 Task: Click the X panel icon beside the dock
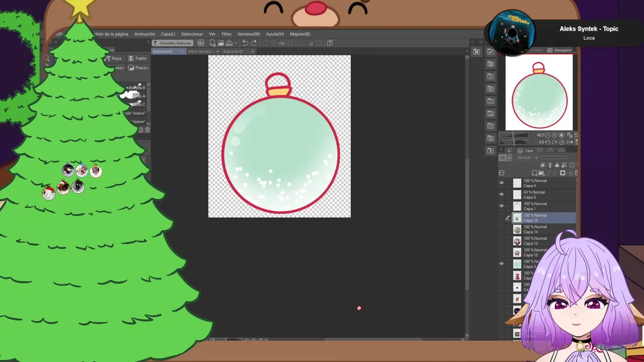(x=476, y=52)
